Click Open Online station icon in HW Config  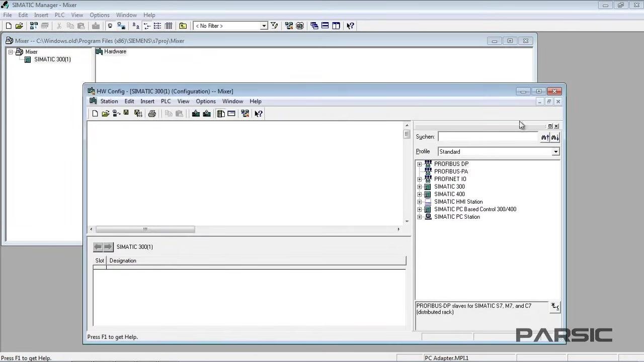pyautogui.click(x=116, y=114)
